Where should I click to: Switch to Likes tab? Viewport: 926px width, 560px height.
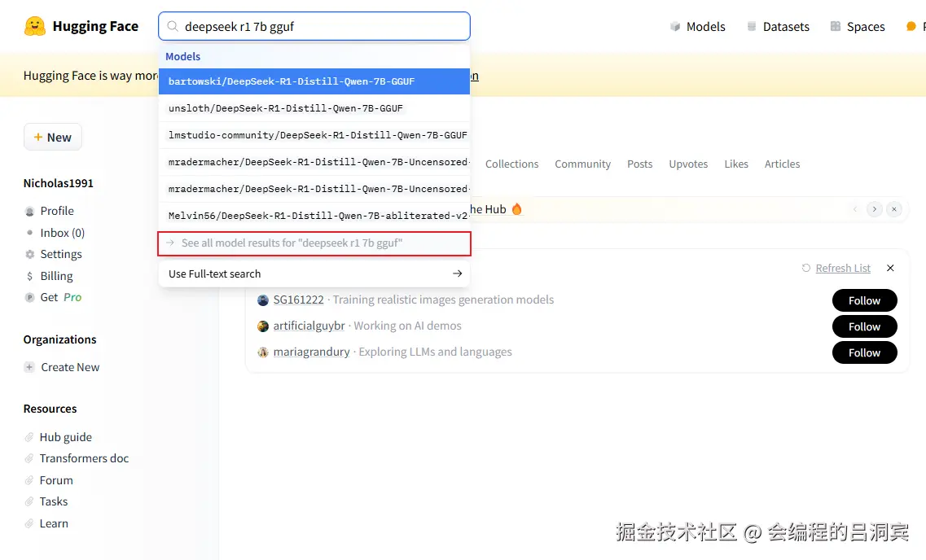click(x=736, y=164)
